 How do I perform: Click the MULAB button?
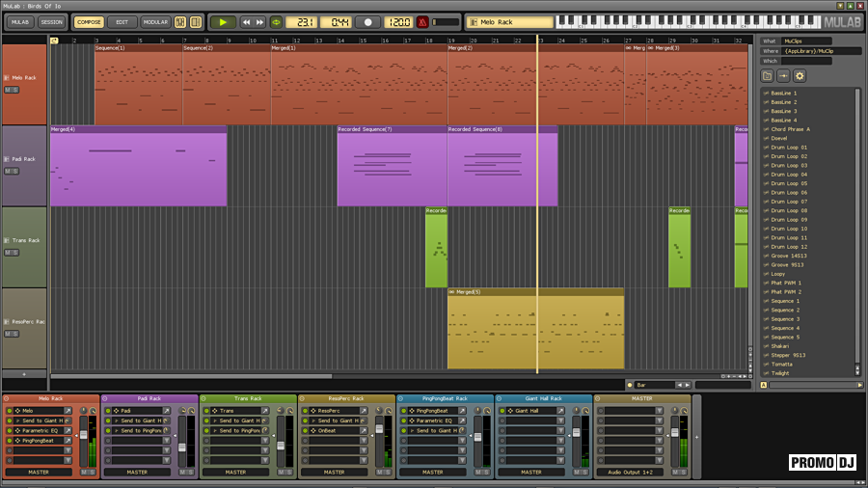(x=19, y=21)
